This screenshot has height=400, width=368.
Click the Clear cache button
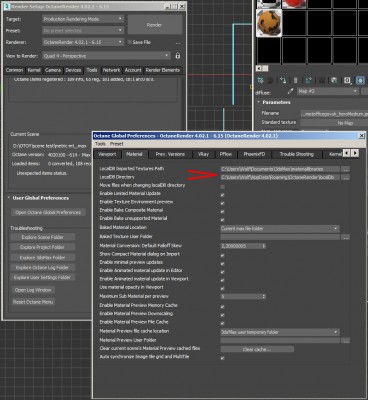(x=257, y=349)
